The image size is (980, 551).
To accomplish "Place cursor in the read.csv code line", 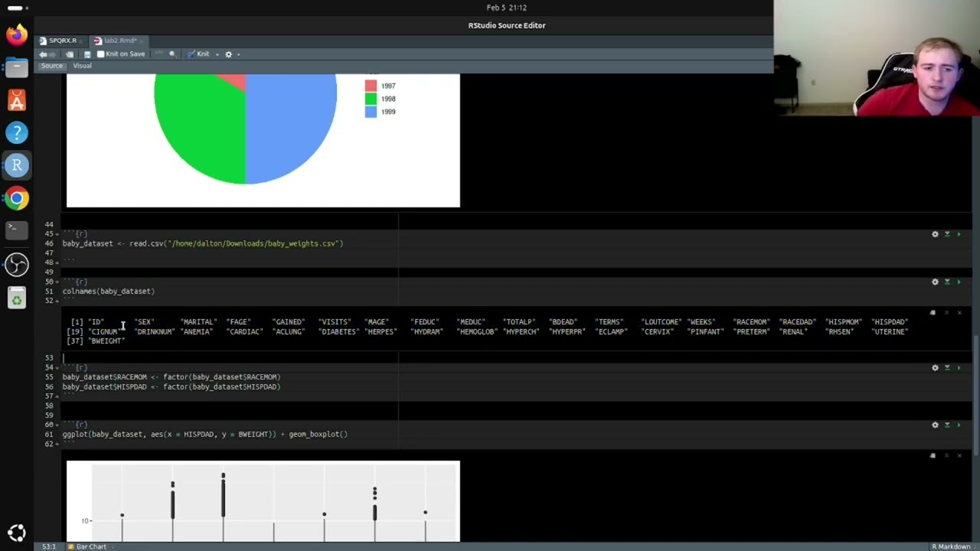I will click(x=203, y=243).
